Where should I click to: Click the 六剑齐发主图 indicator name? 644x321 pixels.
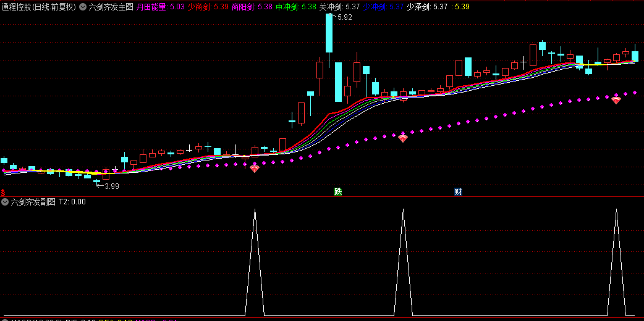tap(111, 7)
